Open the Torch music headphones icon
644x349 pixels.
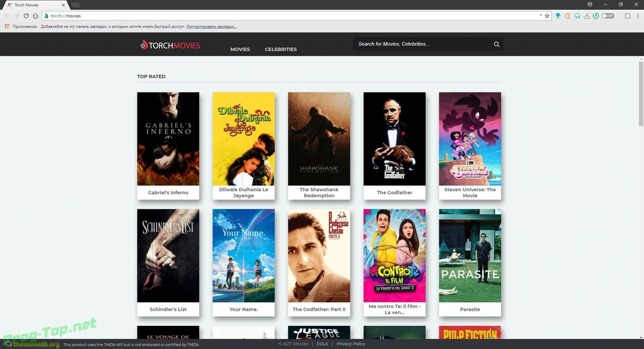pyautogui.click(x=577, y=16)
